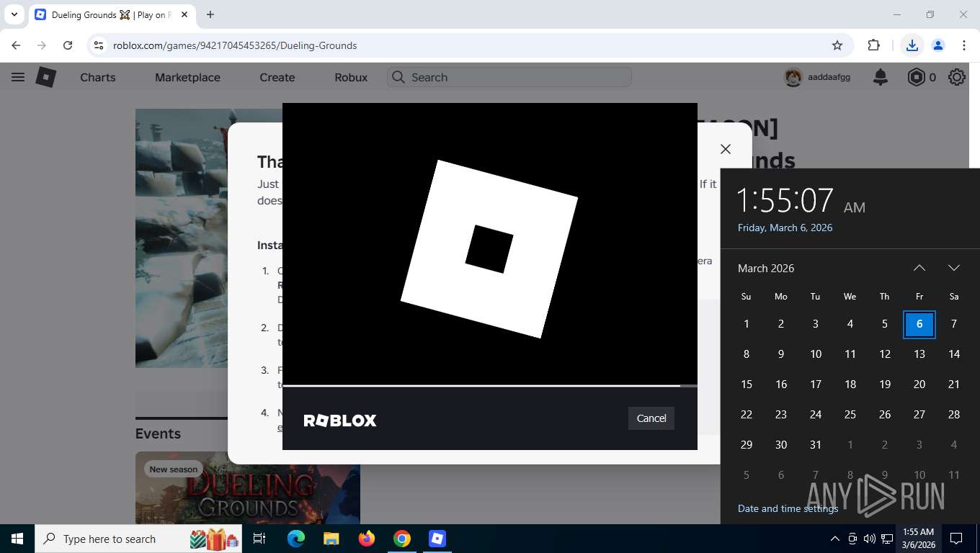
Task: Click the address bar URL
Action: 235,45
